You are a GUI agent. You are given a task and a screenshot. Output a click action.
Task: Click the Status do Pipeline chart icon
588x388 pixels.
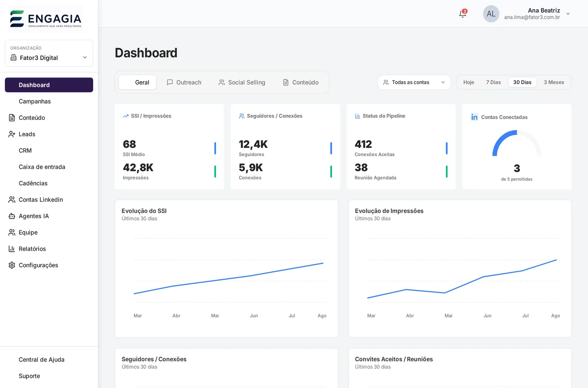click(357, 116)
